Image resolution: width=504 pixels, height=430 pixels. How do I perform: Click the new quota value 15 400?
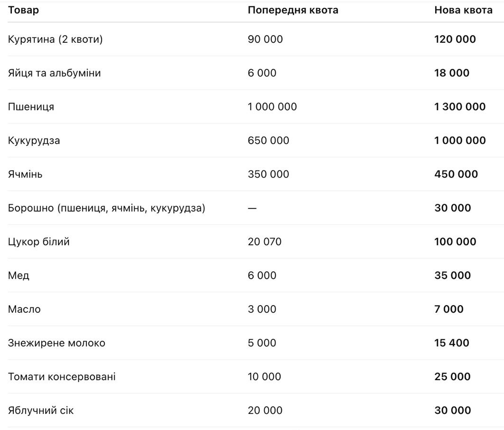(451, 343)
